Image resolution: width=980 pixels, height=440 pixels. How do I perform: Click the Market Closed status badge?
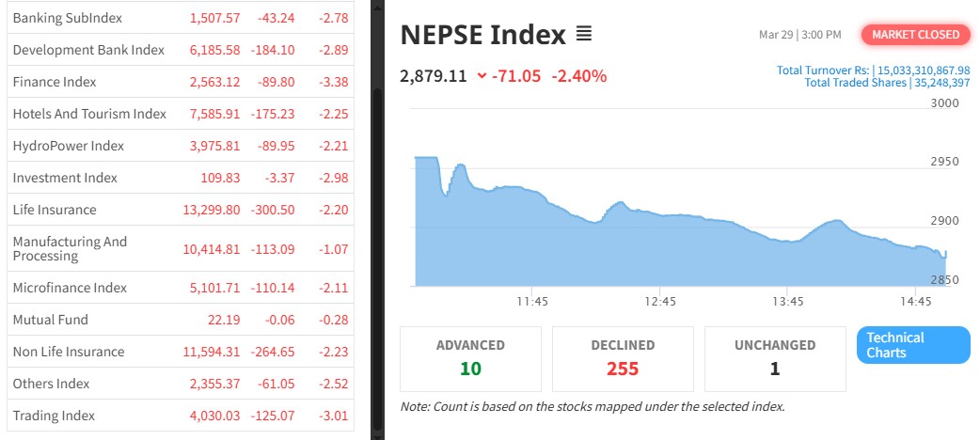915,35
